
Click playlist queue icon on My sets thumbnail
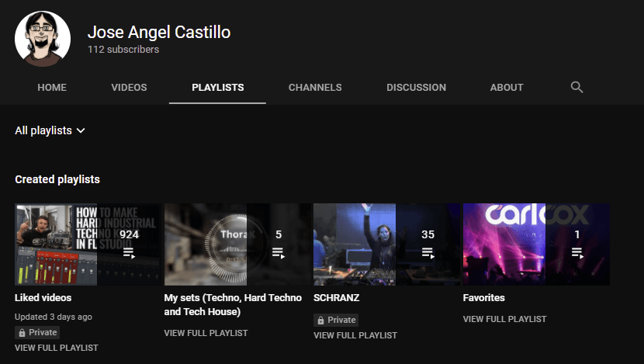[279, 252]
